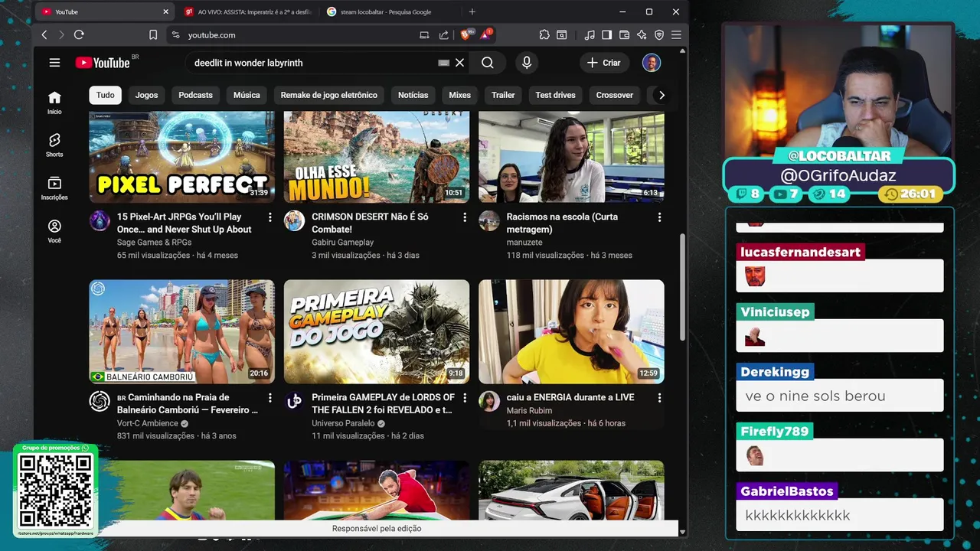Open Vort-C Ambience channel link
This screenshot has width=980, height=551.
[147, 423]
